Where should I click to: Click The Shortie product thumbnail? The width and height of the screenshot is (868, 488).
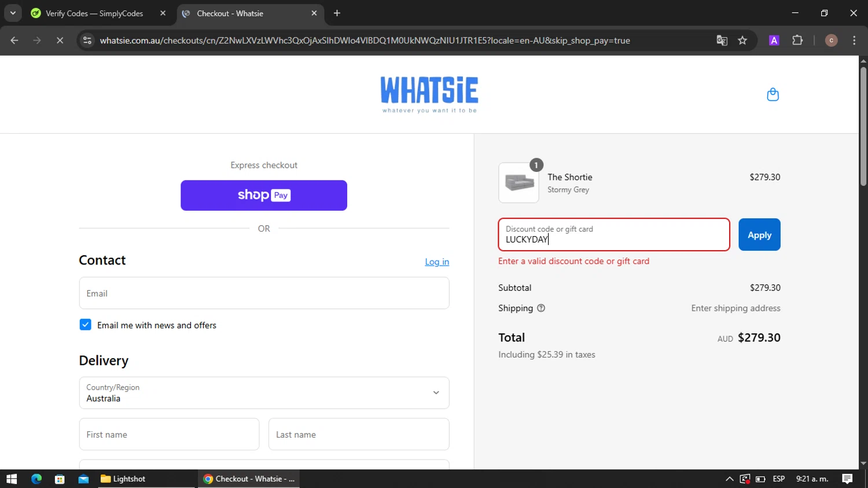[518, 183]
